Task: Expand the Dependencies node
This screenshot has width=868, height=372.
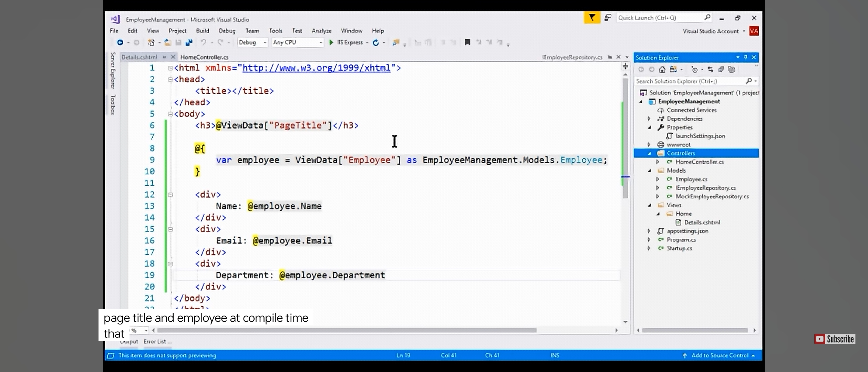Action: [x=649, y=119]
